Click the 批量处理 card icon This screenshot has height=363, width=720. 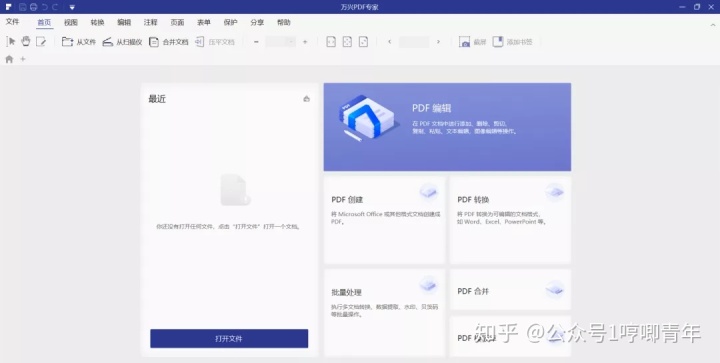[x=428, y=285]
